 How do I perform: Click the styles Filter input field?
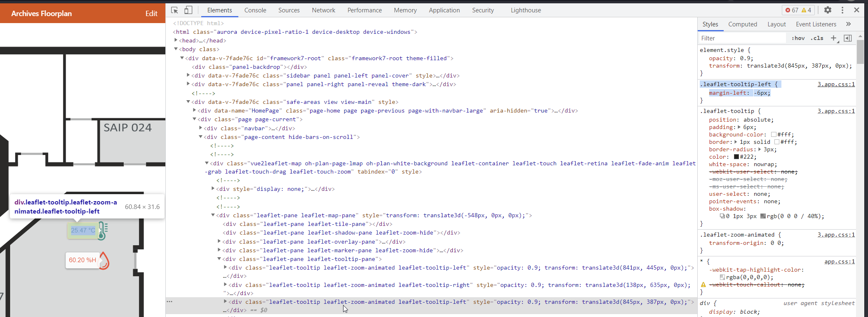pyautogui.click(x=741, y=38)
